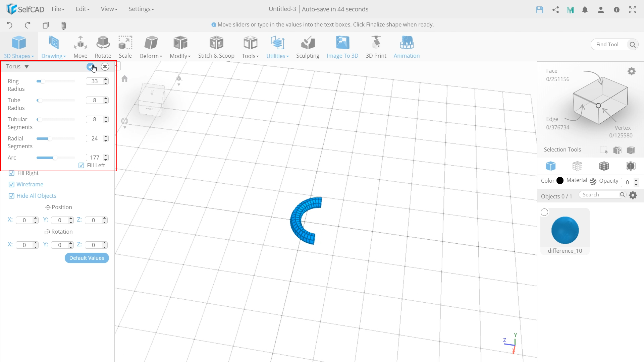
Task: Open MyMiniFactory M icon
Action: [570, 10]
